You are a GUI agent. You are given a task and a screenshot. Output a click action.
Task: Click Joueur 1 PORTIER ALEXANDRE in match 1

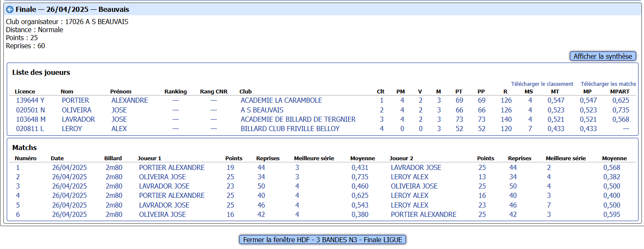pos(172,167)
